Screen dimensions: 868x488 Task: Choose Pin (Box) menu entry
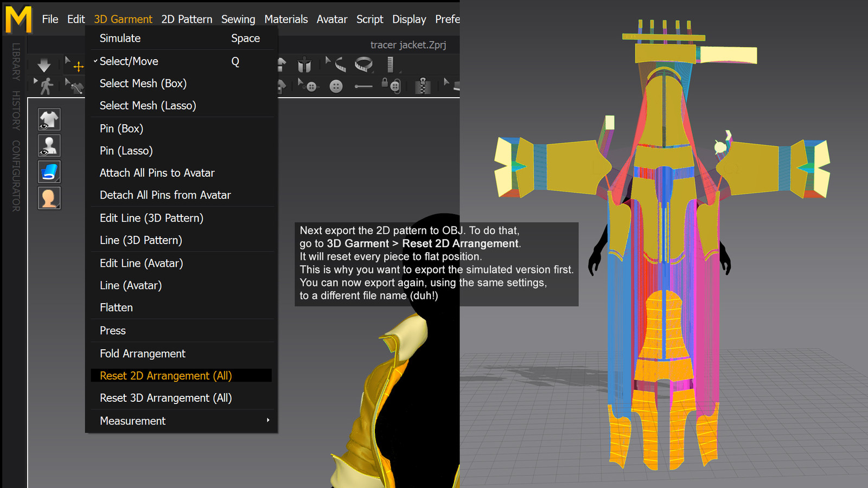[x=181, y=129]
